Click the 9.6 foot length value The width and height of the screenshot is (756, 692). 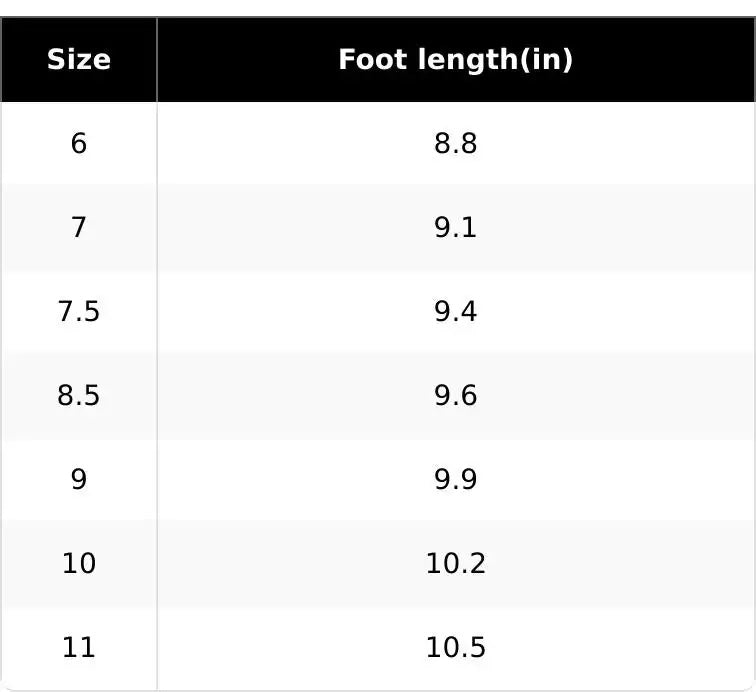coord(456,395)
